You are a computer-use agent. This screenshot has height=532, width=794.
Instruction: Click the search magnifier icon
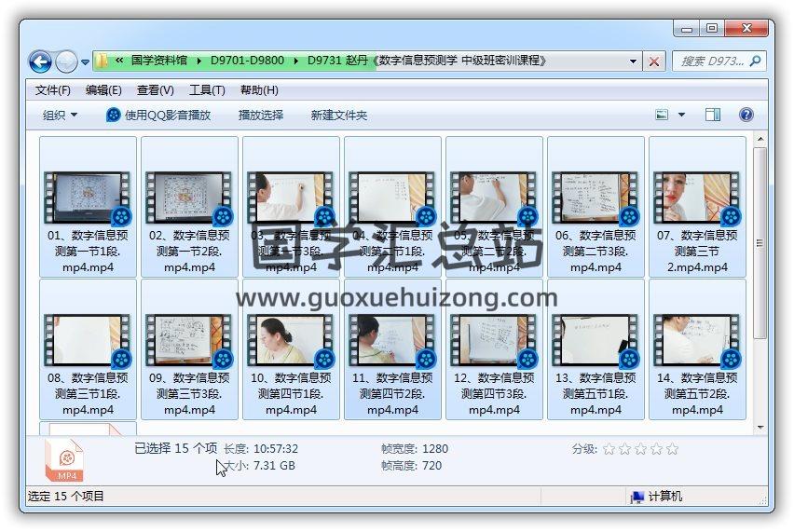coord(755,61)
